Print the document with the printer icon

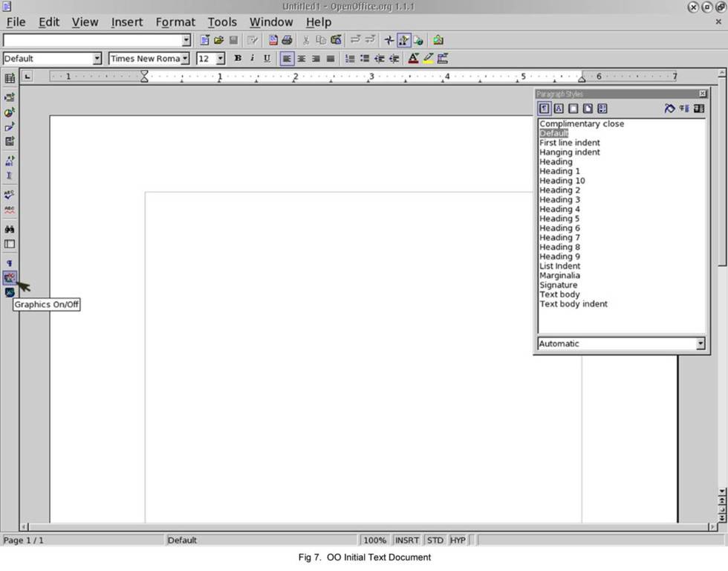[x=287, y=40]
